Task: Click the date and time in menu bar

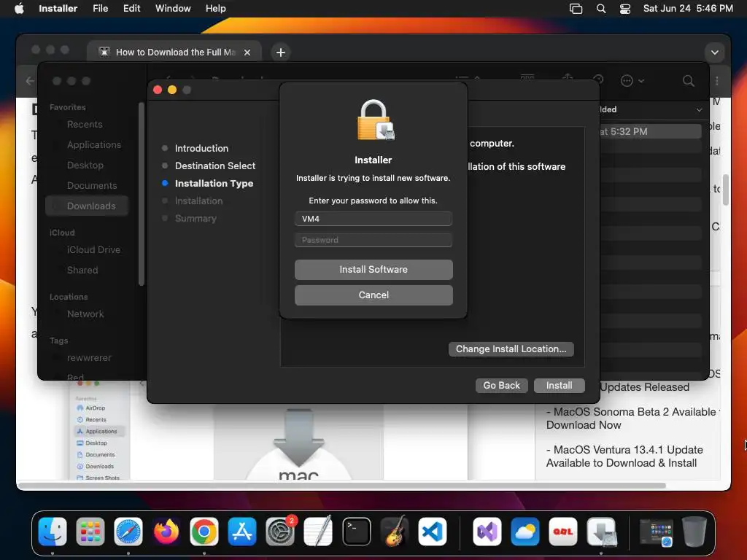Action: pyautogui.click(x=688, y=8)
